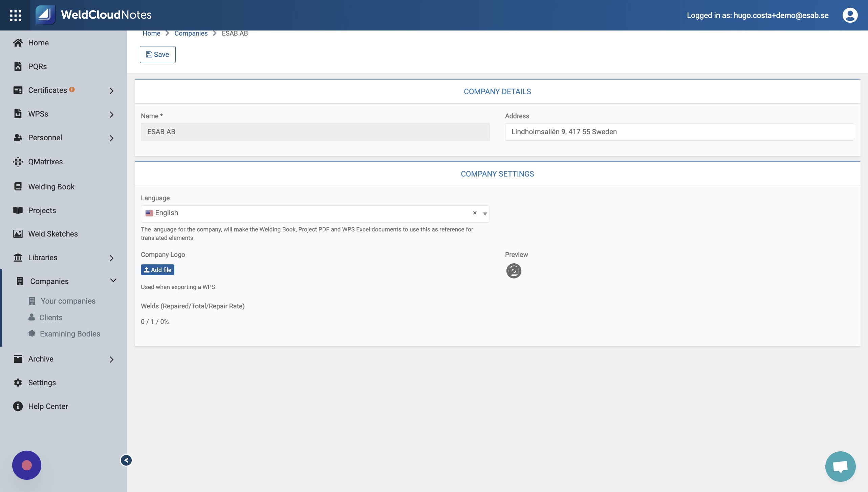Expand the WPSs submenu chevron
This screenshot has height=492, width=868.
111,114
